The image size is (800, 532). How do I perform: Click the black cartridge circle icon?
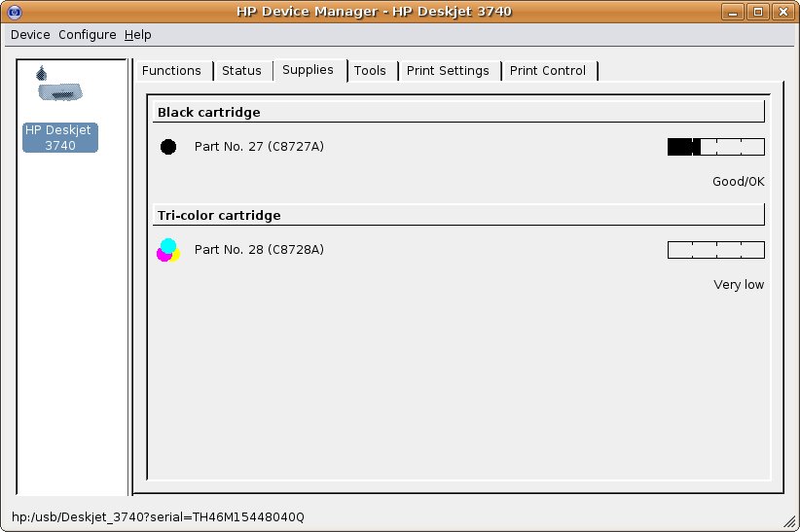168,147
